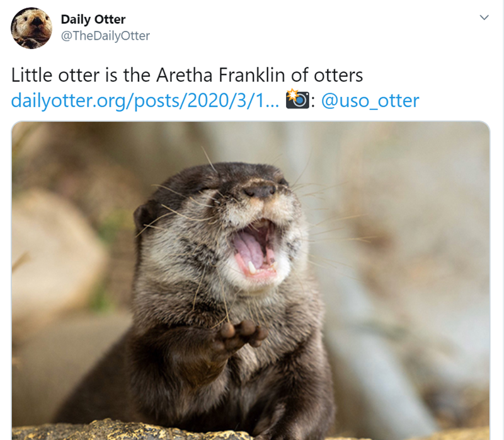The height and width of the screenshot is (440, 504).
Task: Click the Daily Otter display name
Action: 93,20
